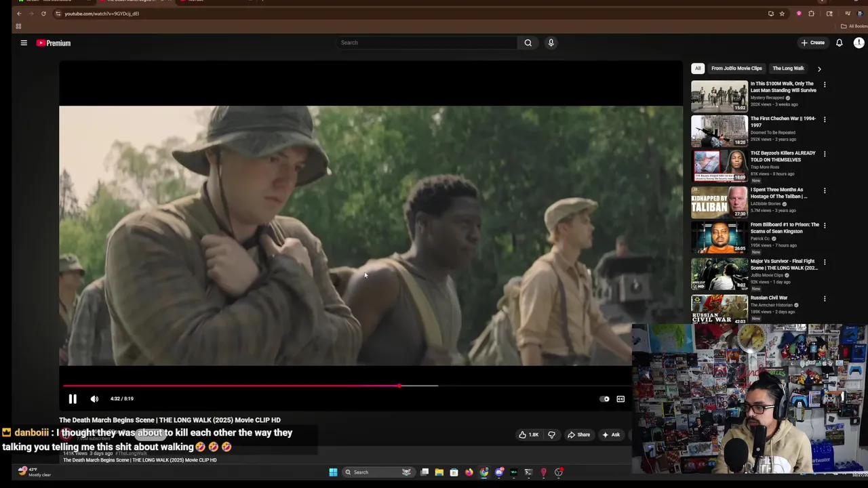Screen dimensions: 868x488
Task: Open Windows Start menu
Action: tap(333, 472)
